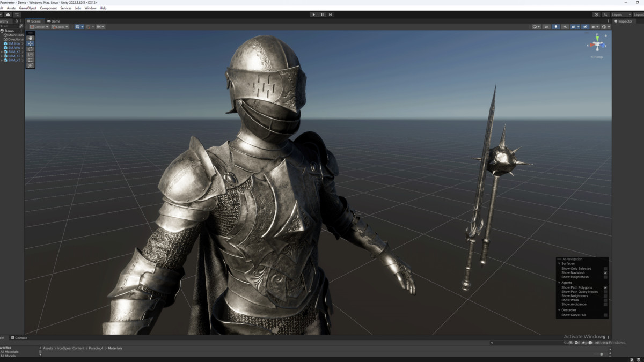The height and width of the screenshot is (362, 644).
Task: Enable Show Path Query Nodes checkbox
Action: [605, 292]
